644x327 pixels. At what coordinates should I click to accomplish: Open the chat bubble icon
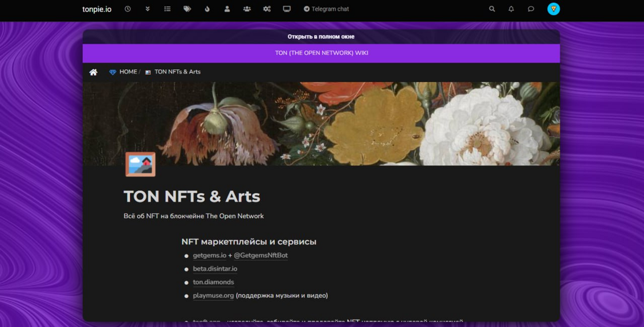pyautogui.click(x=531, y=9)
